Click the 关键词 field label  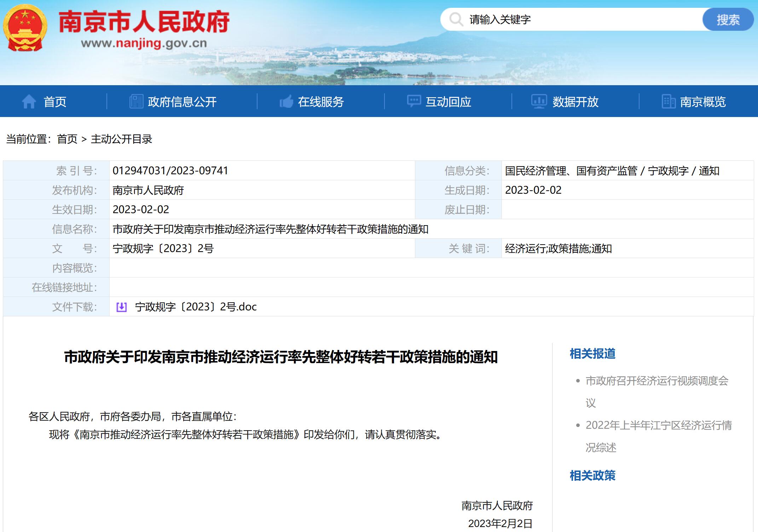pos(469,249)
